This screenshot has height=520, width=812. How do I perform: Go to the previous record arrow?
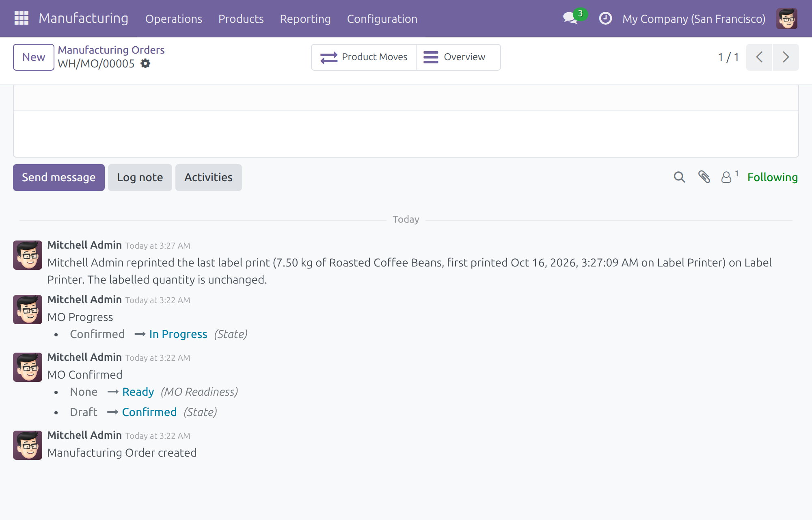(x=759, y=57)
